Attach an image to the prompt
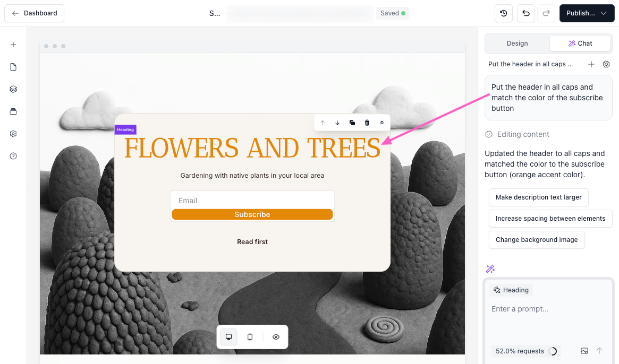619x364 pixels. click(x=584, y=351)
